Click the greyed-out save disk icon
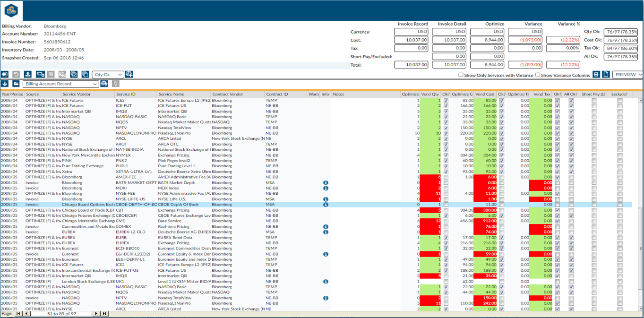Viewport: 644px width, 318px height. coord(51,74)
